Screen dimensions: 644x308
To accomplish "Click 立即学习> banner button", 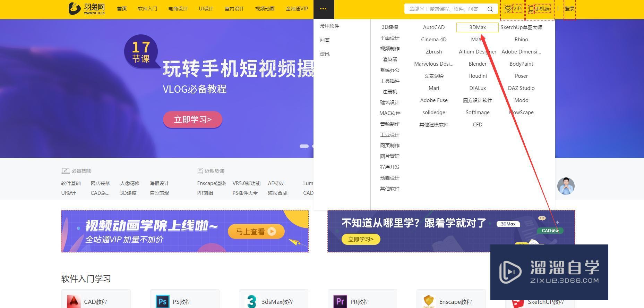I will tap(192, 119).
